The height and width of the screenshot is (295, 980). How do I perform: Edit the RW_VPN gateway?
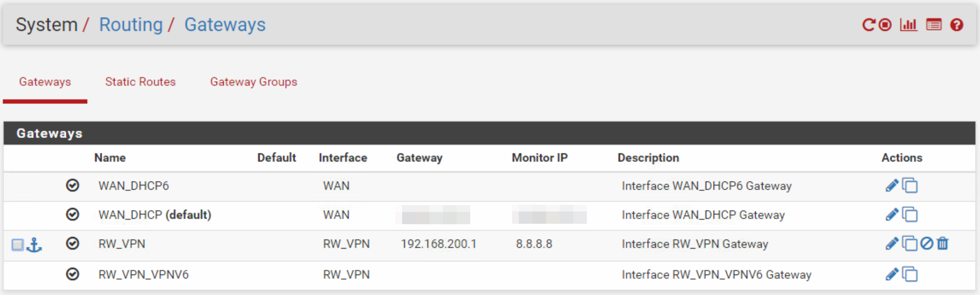[892, 244]
